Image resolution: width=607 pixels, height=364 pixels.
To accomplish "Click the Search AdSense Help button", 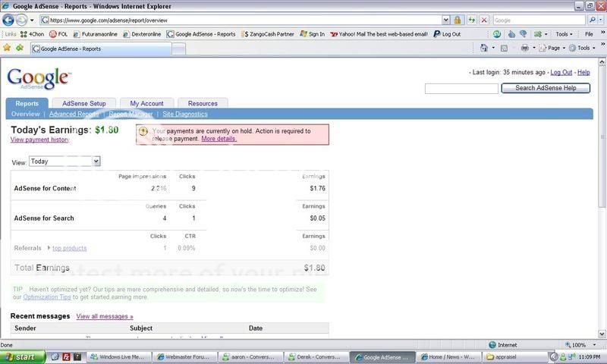I will tap(546, 88).
